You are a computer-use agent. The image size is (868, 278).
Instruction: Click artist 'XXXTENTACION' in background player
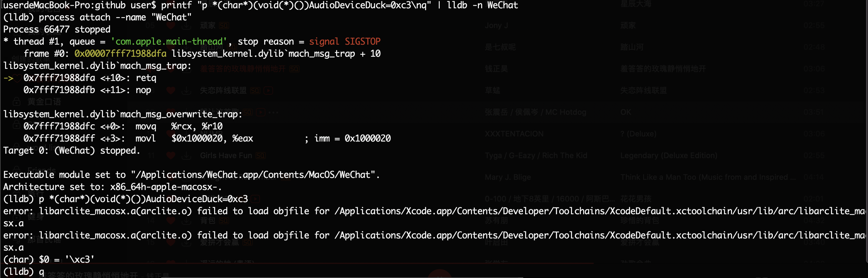(514, 134)
